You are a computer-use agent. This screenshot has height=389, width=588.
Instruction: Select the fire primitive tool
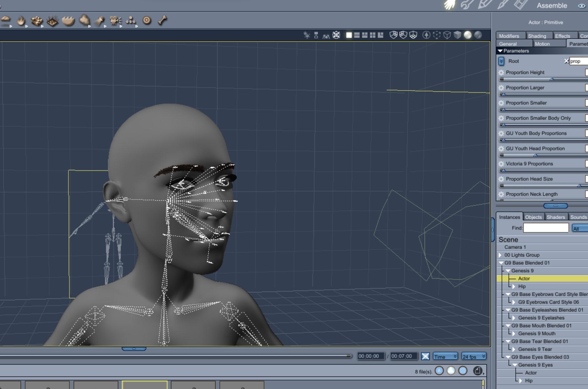point(21,21)
